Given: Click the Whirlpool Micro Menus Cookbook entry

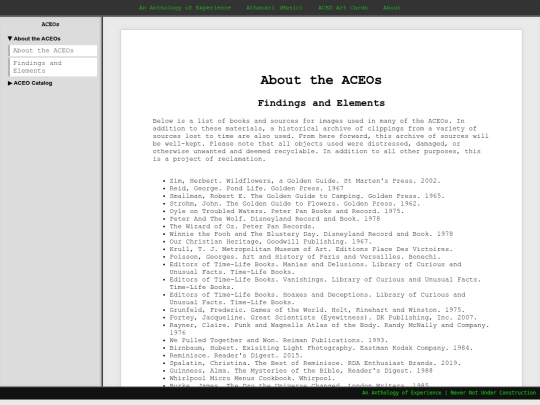Looking at the screenshot, I should pos(252,378).
